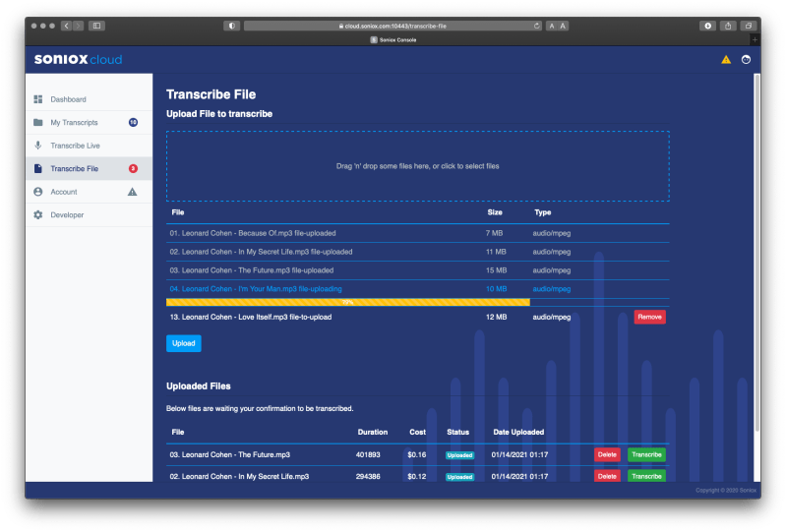Image resolution: width=786 pixels, height=532 pixels.
Task: Click the My Transcripts count badge
Action: tap(133, 122)
